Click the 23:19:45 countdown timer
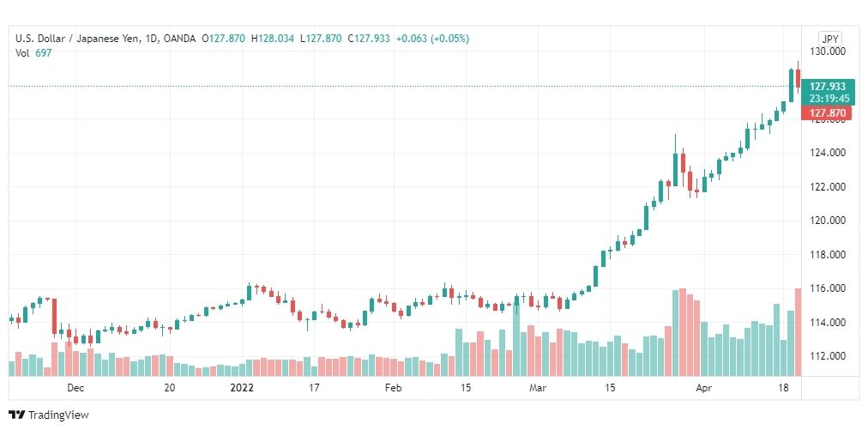Viewport: 868px width, 430px height. pyautogui.click(x=828, y=98)
